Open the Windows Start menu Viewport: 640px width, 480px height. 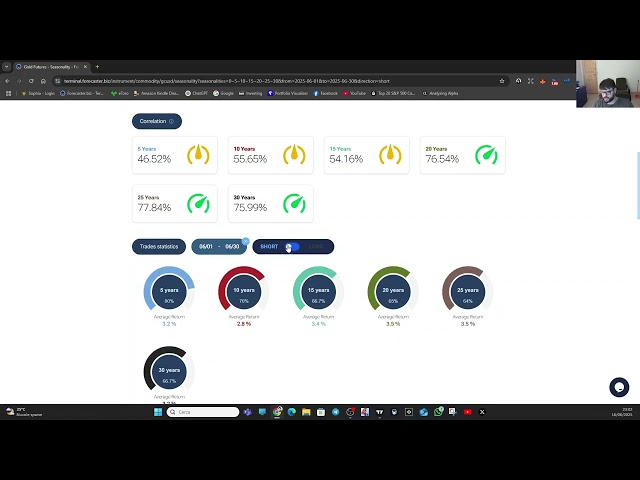tap(158, 412)
